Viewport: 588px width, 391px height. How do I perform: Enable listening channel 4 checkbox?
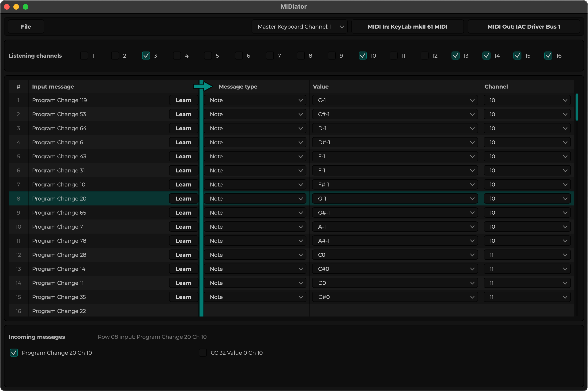click(177, 56)
